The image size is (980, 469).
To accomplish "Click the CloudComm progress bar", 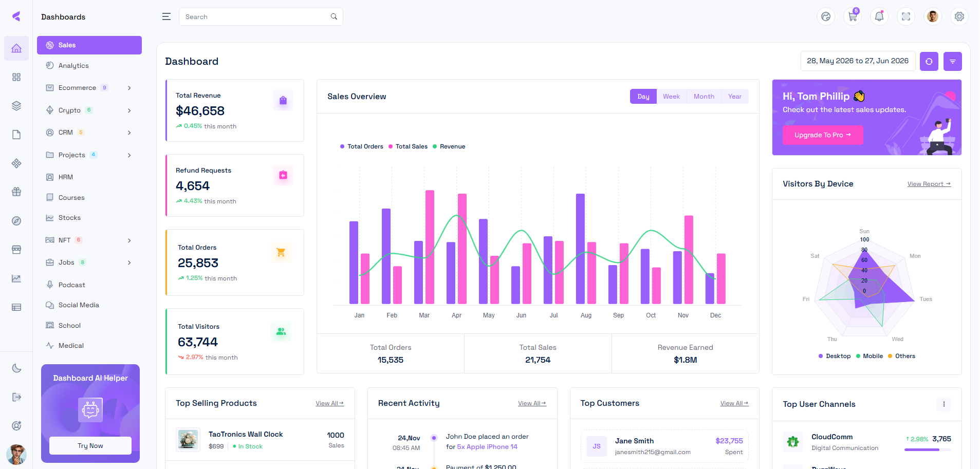I will [928, 450].
